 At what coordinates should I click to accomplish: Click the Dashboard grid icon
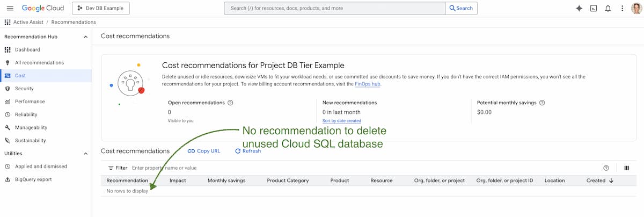coord(8,49)
